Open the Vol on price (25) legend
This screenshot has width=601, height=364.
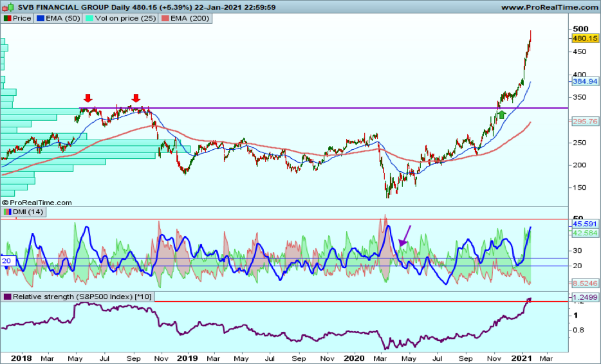tap(120, 19)
